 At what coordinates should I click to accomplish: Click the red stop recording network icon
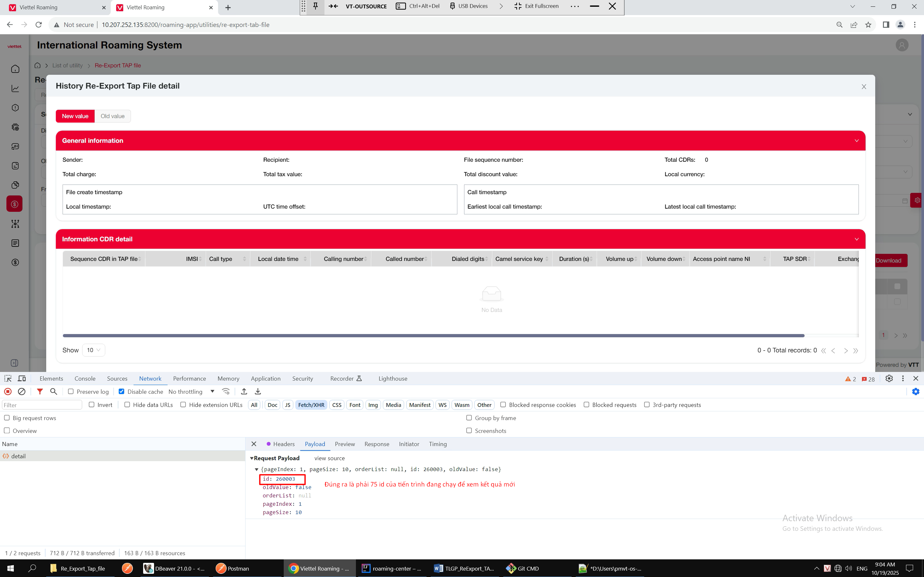tap(8, 392)
